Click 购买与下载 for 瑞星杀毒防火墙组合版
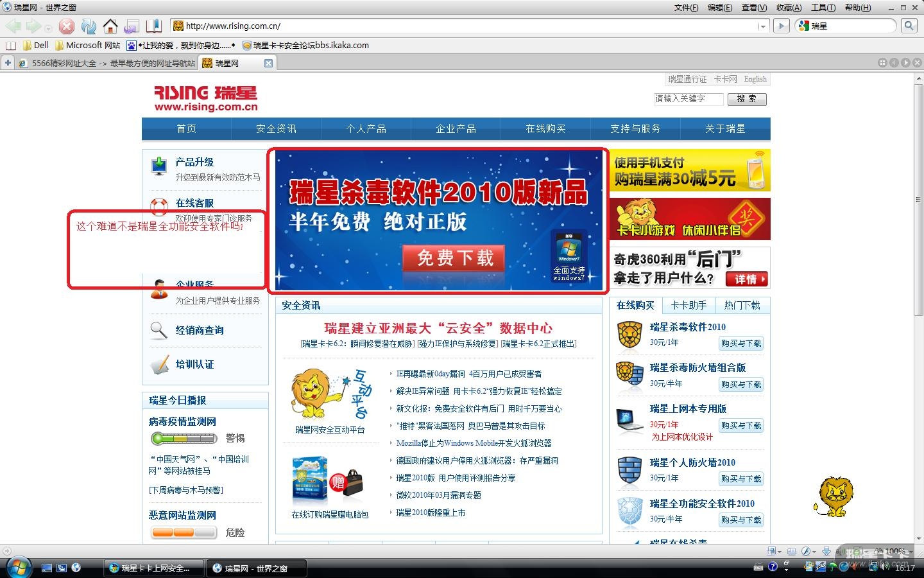Image resolution: width=924 pixels, height=578 pixels. [741, 385]
